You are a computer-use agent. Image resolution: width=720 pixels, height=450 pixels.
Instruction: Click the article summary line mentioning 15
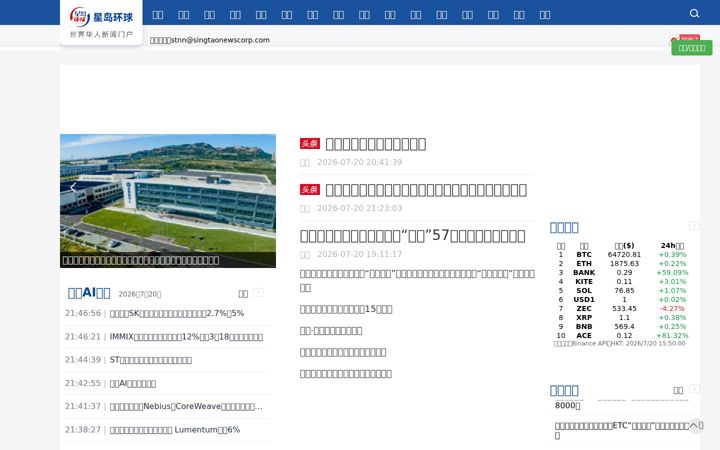(x=346, y=309)
